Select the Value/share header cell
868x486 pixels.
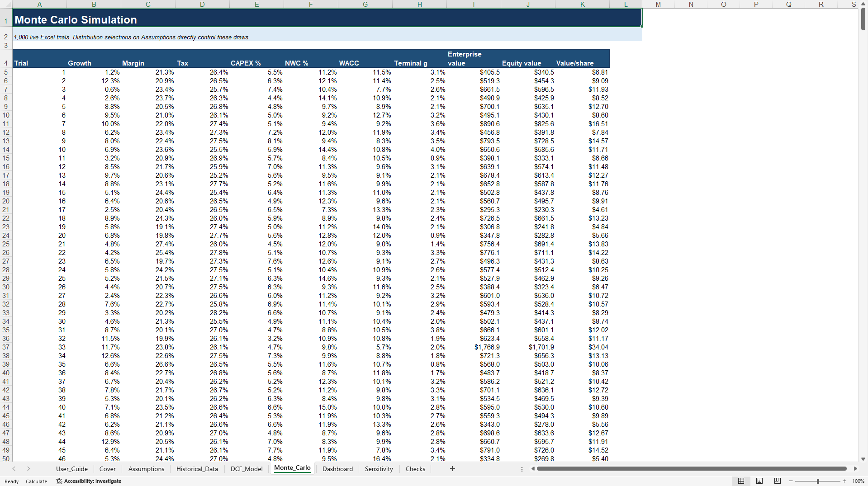coord(582,59)
